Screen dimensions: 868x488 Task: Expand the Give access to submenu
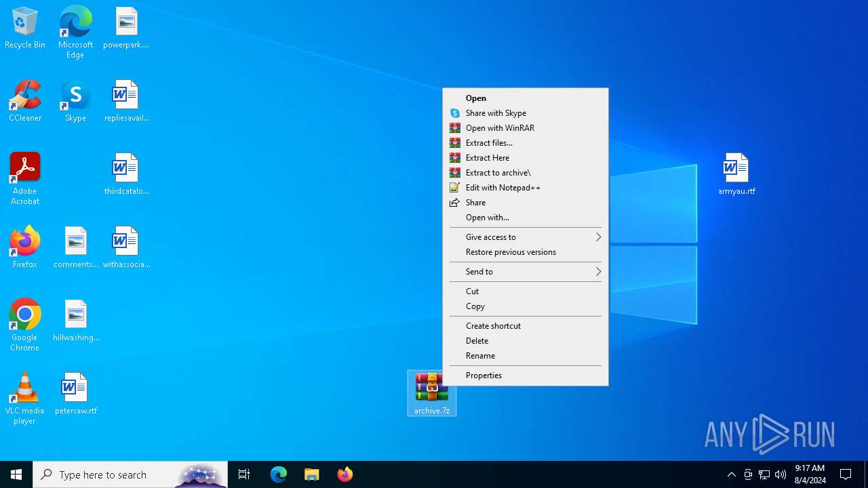tap(526, 237)
